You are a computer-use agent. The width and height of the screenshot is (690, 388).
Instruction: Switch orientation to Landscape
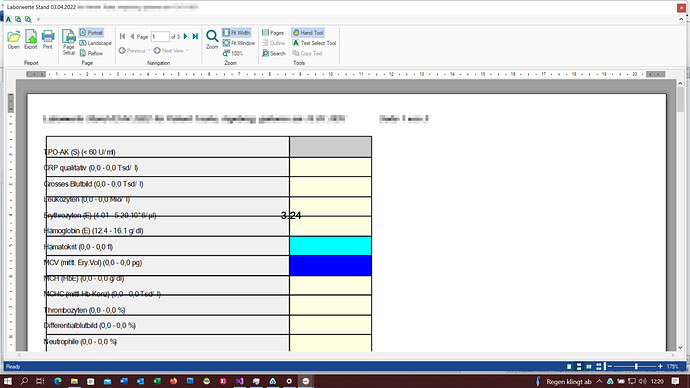[x=95, y=43]
